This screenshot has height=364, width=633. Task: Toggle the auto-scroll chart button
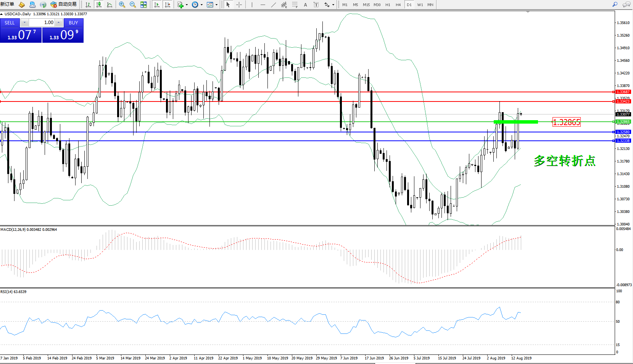(156, 5)
